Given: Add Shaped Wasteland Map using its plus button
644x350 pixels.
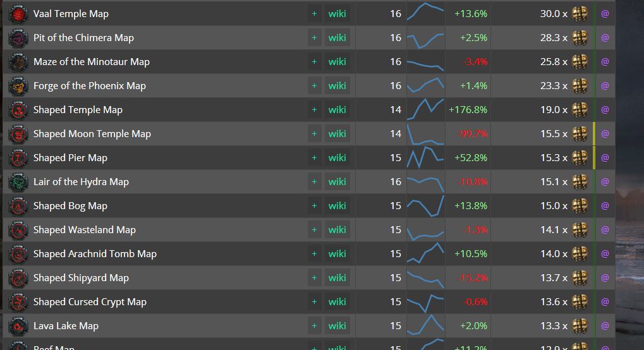Looking at the screenshot, I should (x=314, y=230).
